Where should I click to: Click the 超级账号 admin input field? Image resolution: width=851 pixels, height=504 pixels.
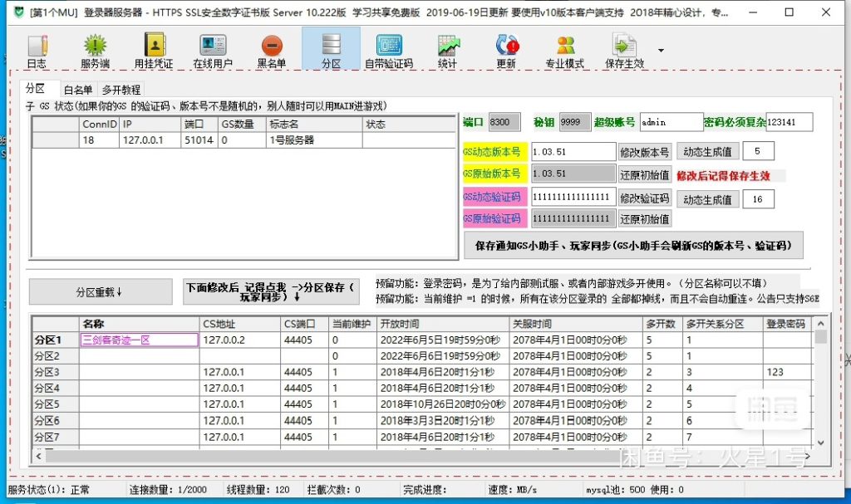(x=670, y=122)
